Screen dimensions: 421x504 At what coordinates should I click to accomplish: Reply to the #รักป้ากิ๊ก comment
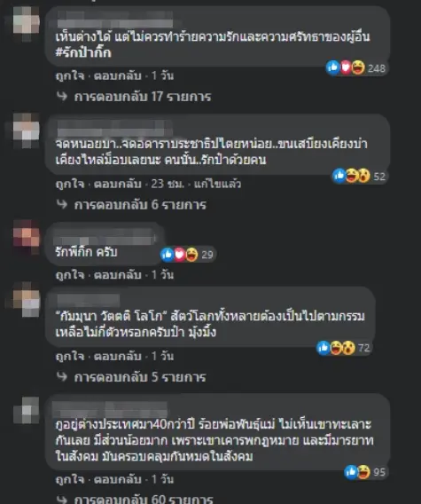[118, 75]
